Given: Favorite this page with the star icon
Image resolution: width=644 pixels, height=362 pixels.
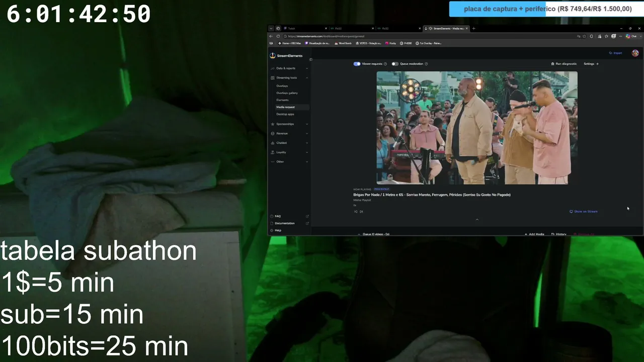Looking at the screenshot, I should tap(585, 36).
